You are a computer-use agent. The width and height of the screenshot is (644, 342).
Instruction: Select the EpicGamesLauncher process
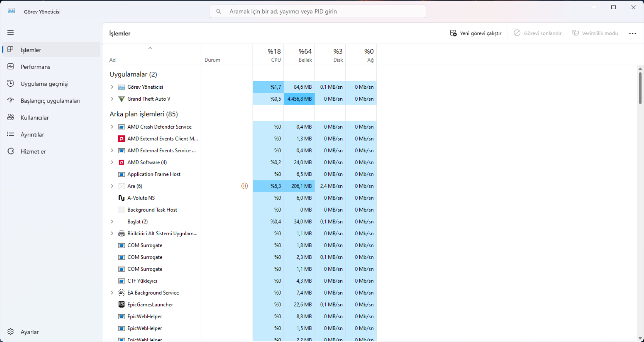point(240,304)
